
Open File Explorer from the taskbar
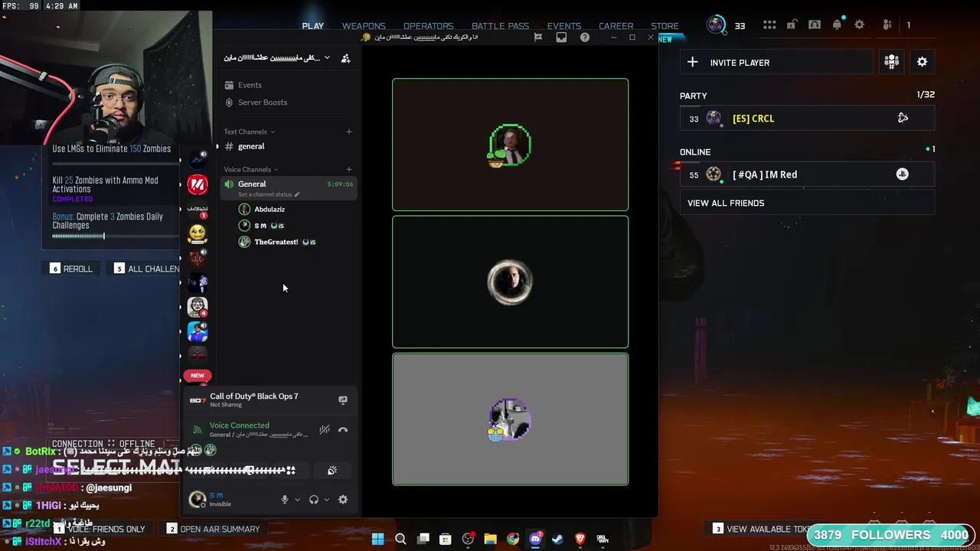490,539
